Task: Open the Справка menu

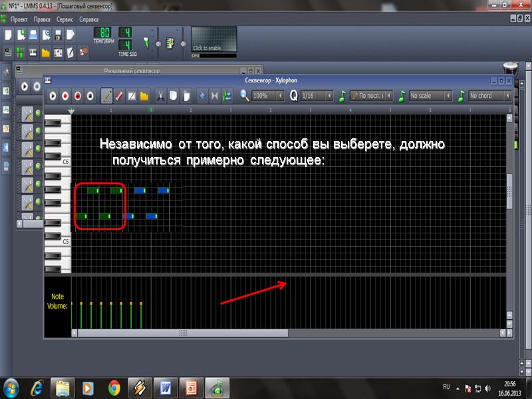Action: click(89, 19)
